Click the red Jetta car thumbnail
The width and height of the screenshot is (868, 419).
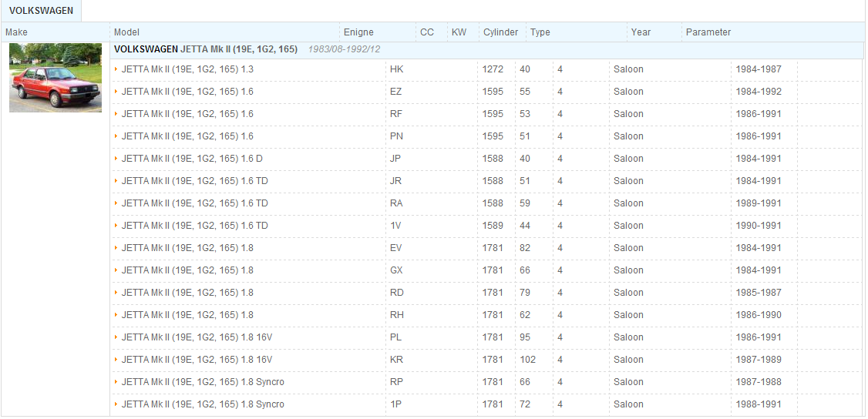(x=56, y=77)
